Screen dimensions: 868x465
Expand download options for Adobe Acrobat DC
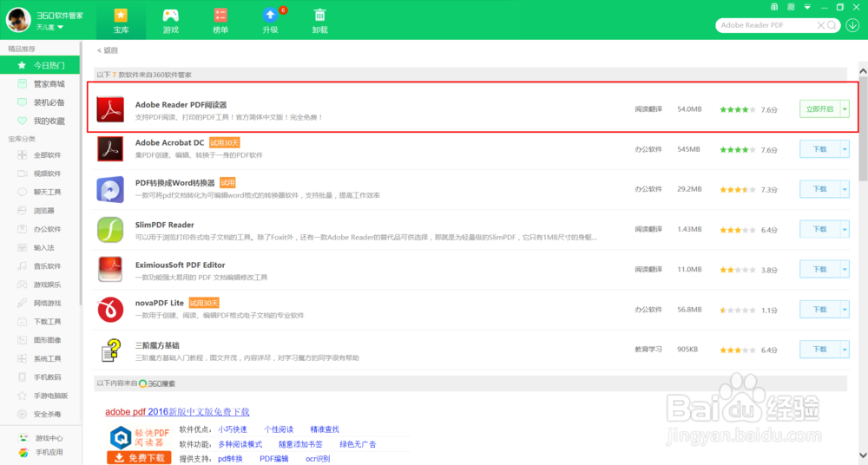tap(845, 149)
